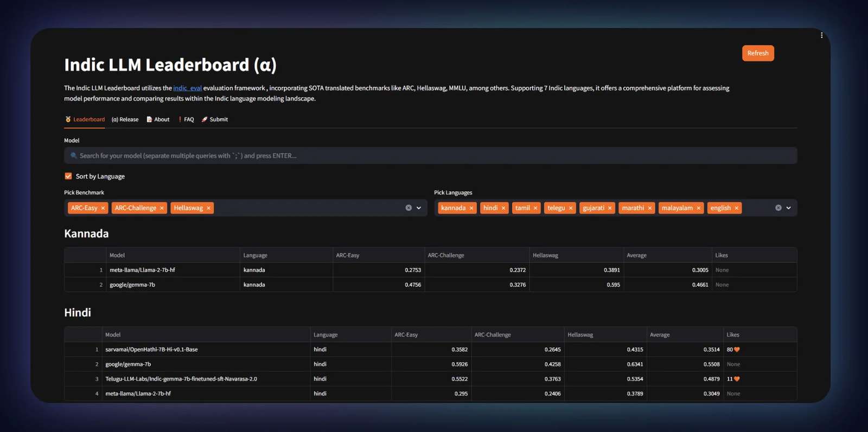Select meta-llama/Llama-2-7b-hf in Kannada table

(142, 270)
